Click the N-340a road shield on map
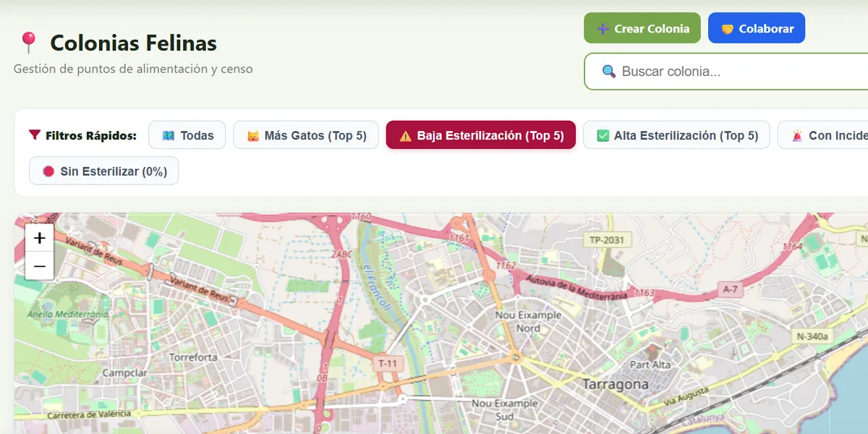Image resolution: width=868 pixels, height=434 pixels. click(812, 336)
